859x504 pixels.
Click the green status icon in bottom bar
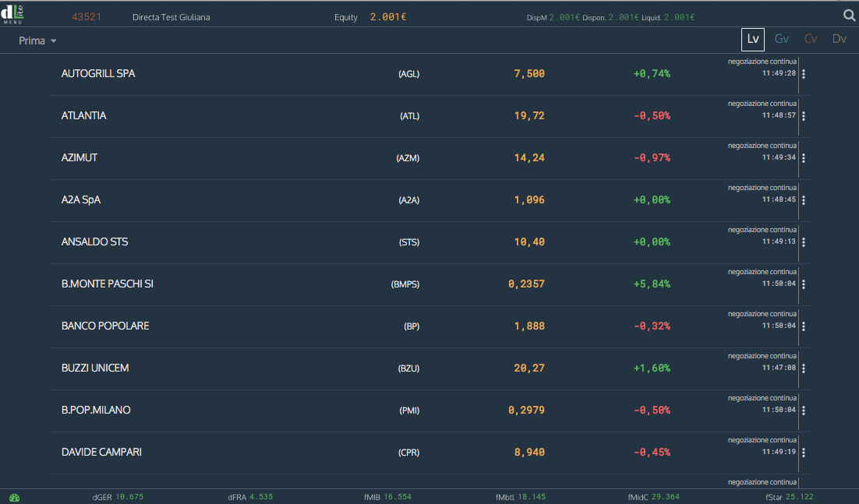[14, 498]
